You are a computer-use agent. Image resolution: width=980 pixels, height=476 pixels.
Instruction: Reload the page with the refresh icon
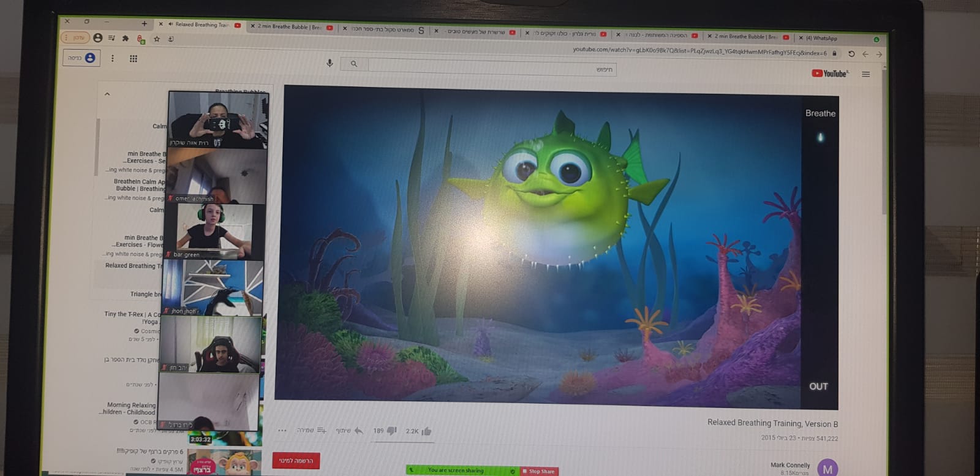851,54
